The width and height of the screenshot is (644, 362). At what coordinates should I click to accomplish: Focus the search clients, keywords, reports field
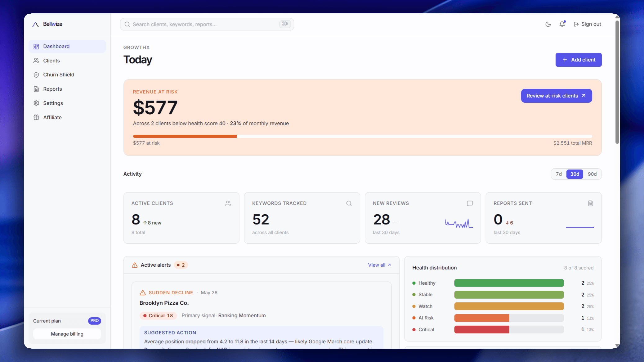tap(207, 24)
